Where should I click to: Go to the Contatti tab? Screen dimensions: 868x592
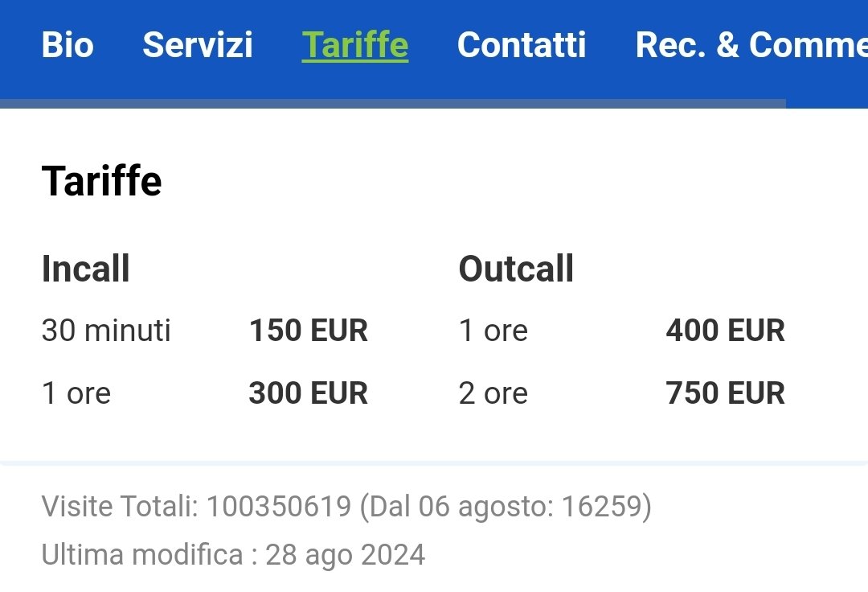[x=522, y=45]
